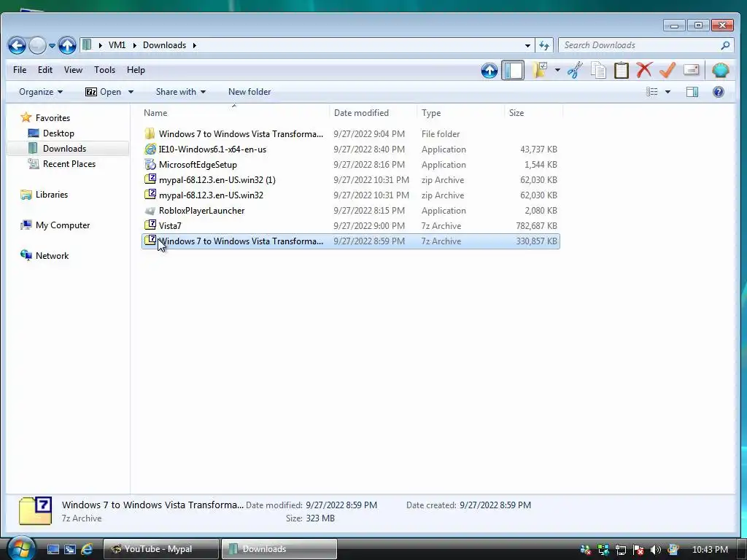Sort files by Size column header
The image size is (747, 560).
point(533,113)
